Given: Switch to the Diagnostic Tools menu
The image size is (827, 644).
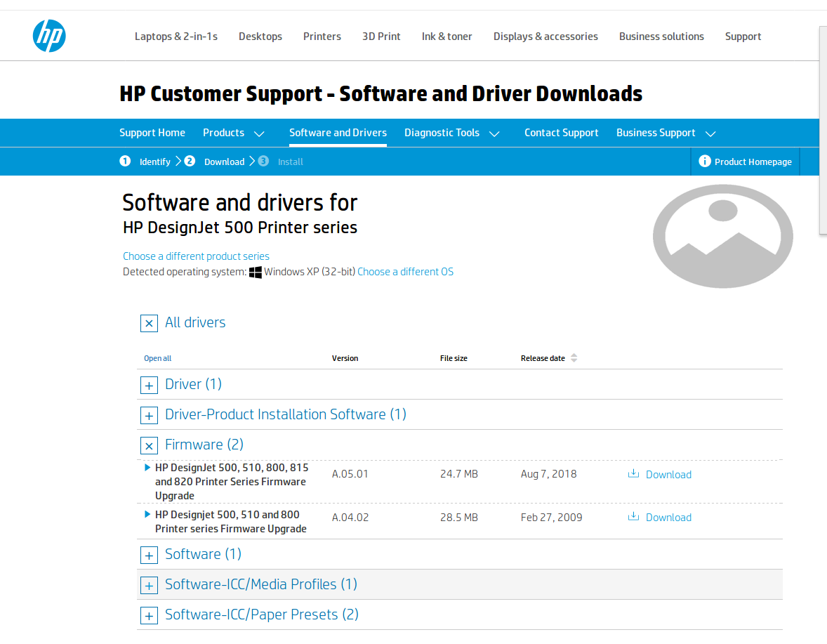Looking at the screenshot, I should (442, 133).
